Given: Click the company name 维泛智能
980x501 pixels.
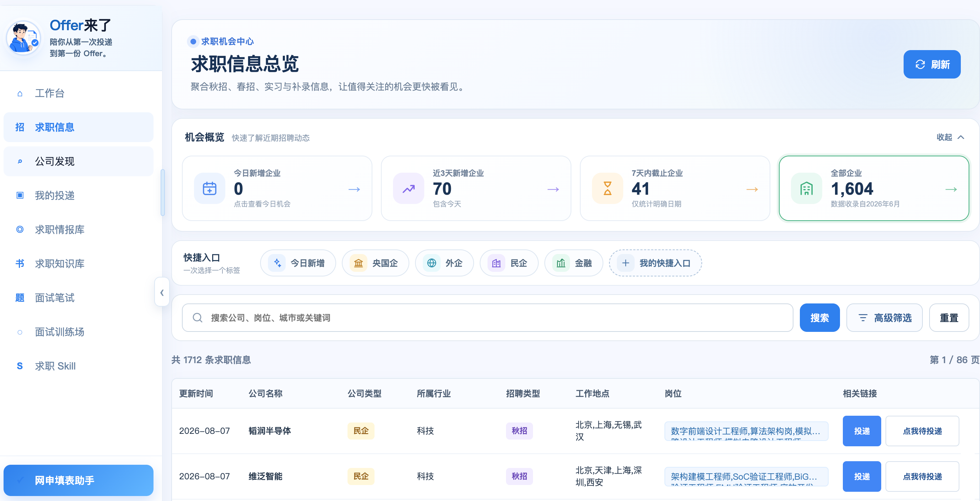Looking at the screenshot, I should click(x=265, y=476).
